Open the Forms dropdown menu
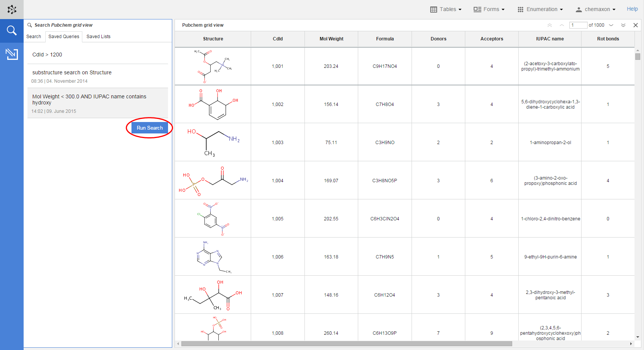 point(492,9)
